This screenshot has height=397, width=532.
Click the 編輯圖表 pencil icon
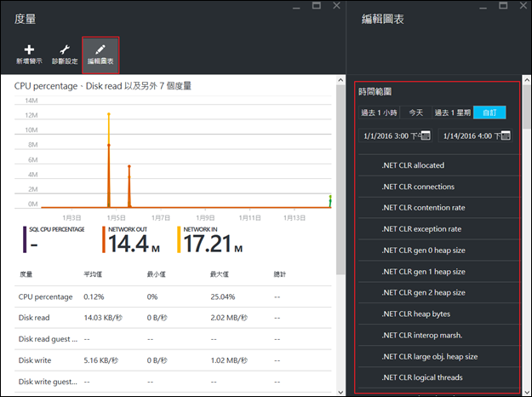[x=100, y=50]
